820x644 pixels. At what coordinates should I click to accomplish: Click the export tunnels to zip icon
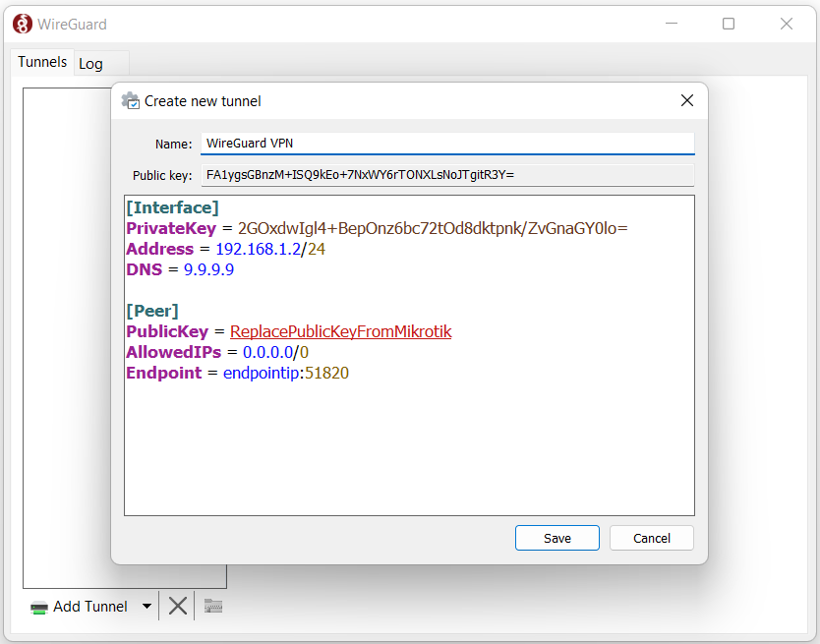pyautogui.click(x=213, y=607)
